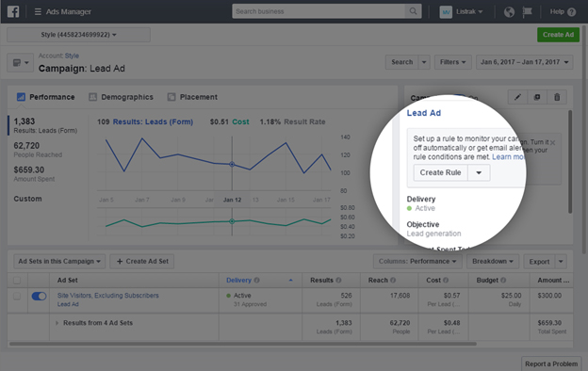The height and width of the screenshot is (371, 588).
Task: Open the globe notifications icon
Action: pyautogui.click(x=509, y=12)
